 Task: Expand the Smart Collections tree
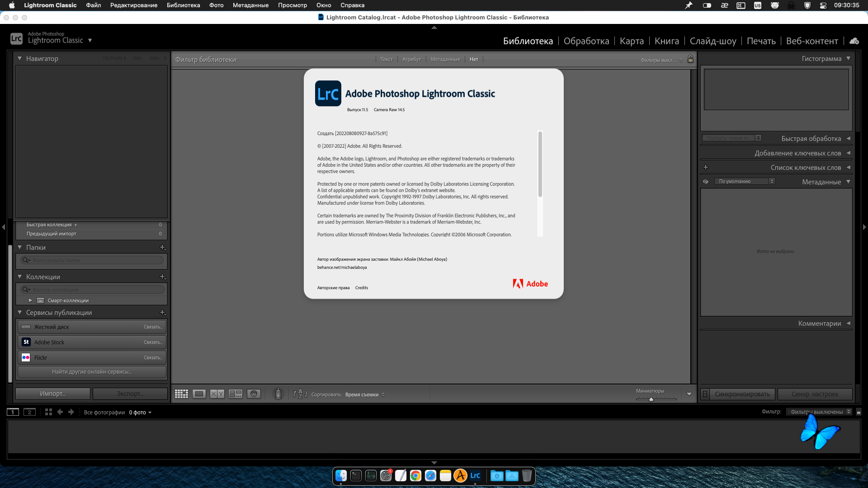point(30,300)
